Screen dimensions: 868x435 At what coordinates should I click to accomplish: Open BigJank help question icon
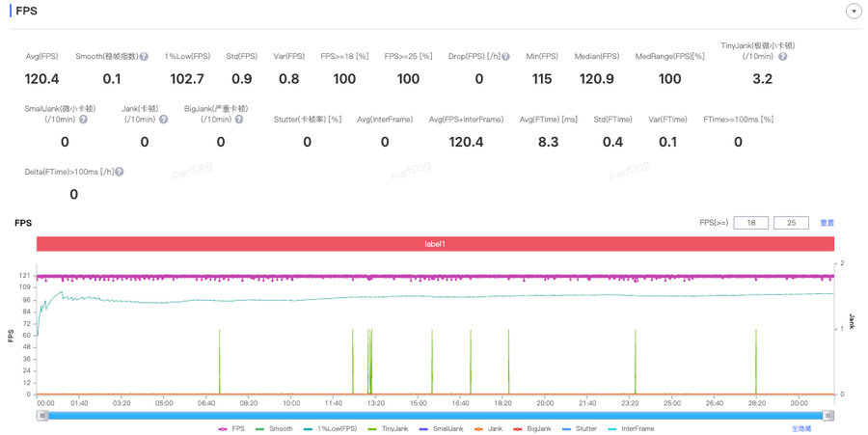pos(238,120)
